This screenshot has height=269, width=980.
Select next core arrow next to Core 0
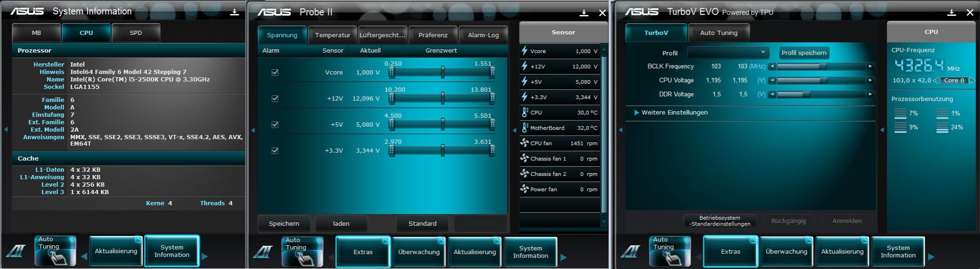point(972,81)
